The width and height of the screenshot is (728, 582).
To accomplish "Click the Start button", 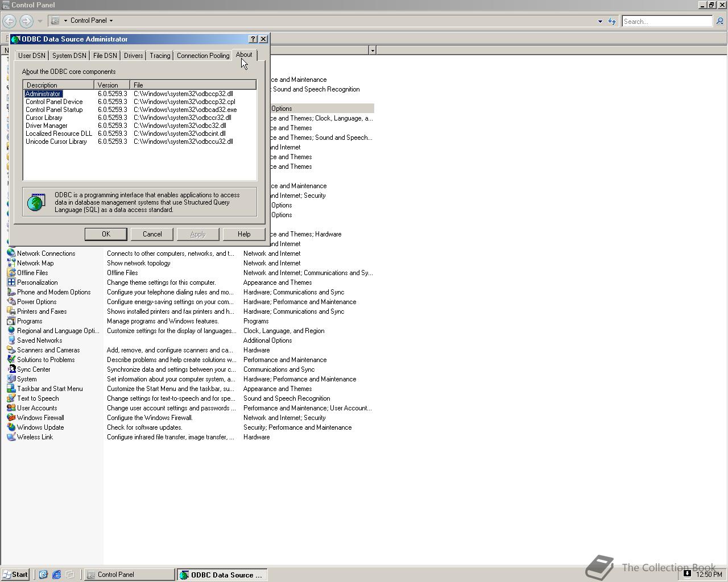I will click(x=15, y=575).
